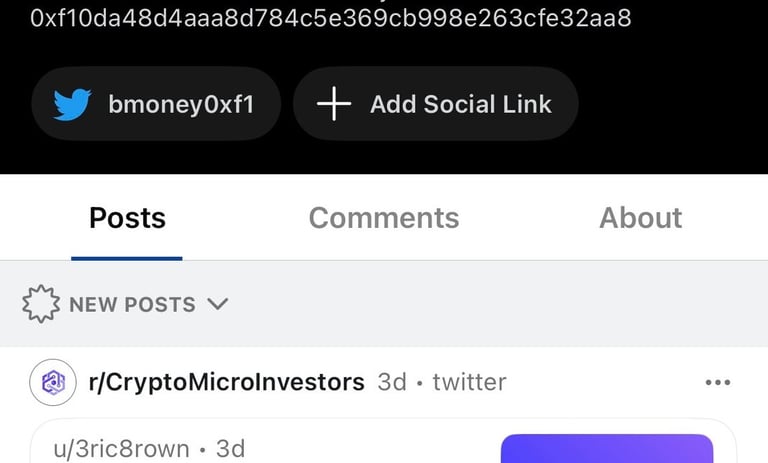Expand the New Posts sort chevron
The width and height of the screenshot is (768, 463).
coord(217,304)
